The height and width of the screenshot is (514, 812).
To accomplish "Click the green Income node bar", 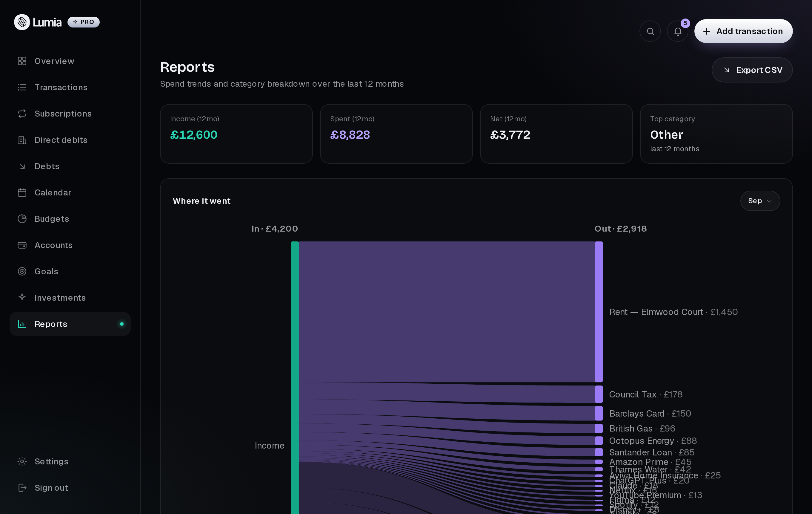I will pyautogui.click(x=295, y=378).
